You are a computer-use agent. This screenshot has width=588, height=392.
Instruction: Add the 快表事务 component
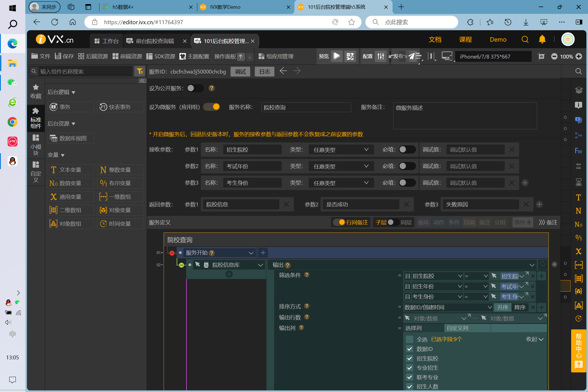click(120, 107)
